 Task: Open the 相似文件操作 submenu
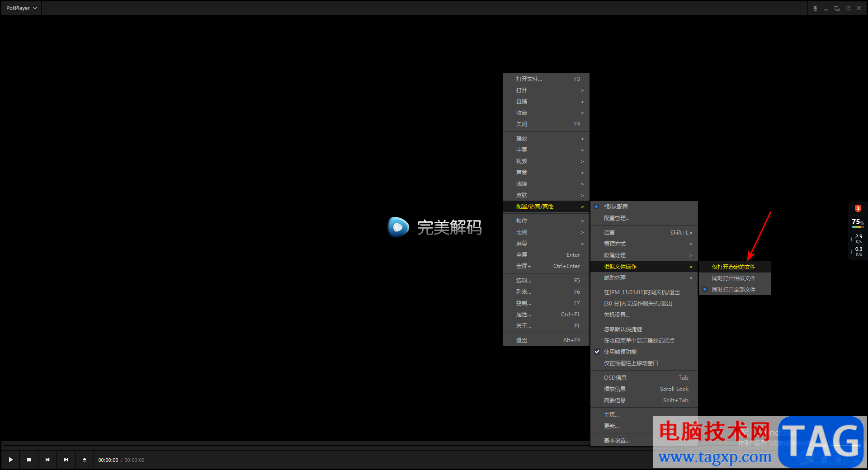coord(644,266)
